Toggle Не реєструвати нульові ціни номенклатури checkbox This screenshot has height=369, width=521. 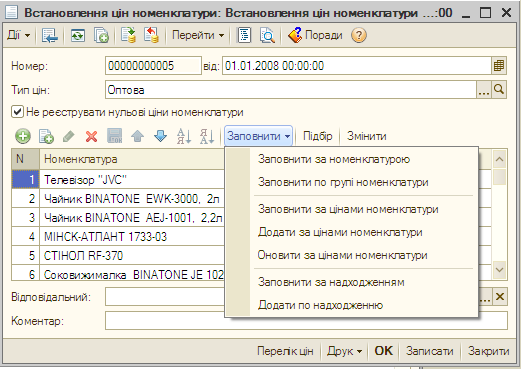17,112
